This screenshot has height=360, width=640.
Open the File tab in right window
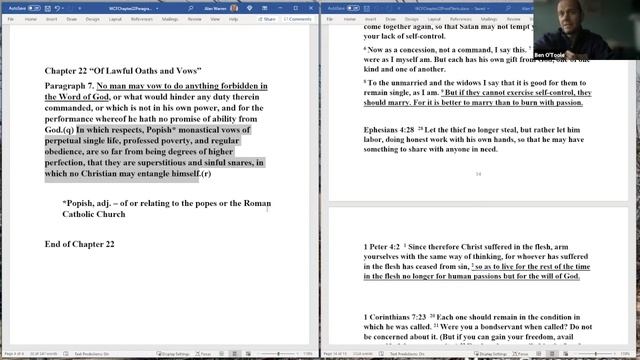329,19
